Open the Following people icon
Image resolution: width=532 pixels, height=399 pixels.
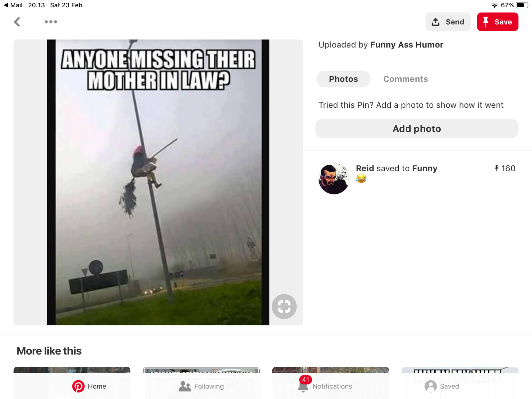185,386
